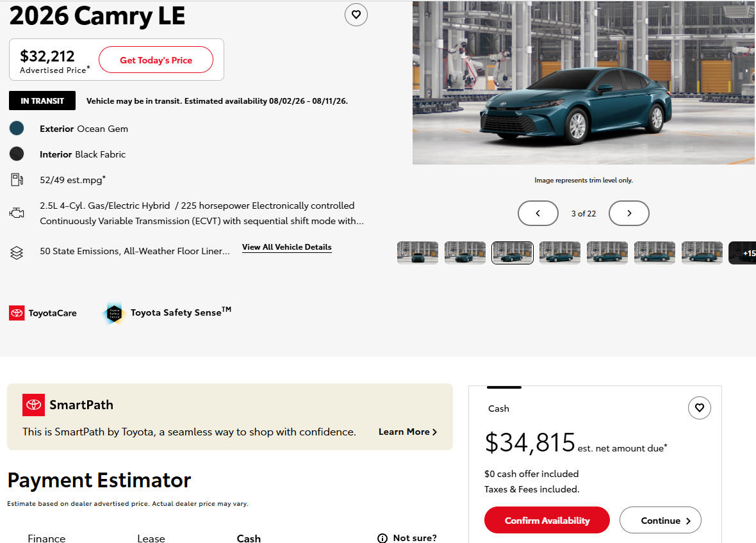Switch to the Lease tab

pos(151,538)
